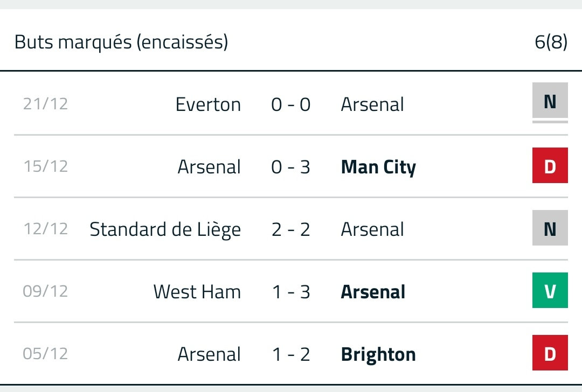Click the 6(8) goals total
Image resolution: width=582 pixels, height=392 pixels.
tap(551, 42)
